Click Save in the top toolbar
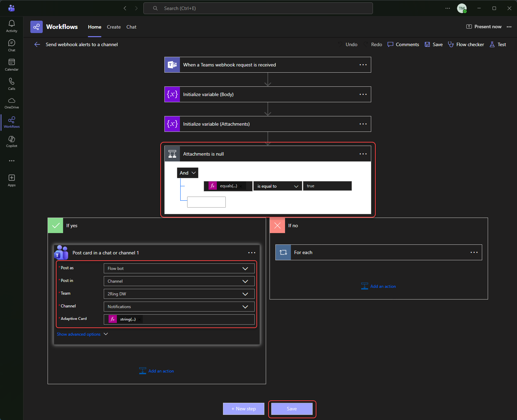517x420 pixels. tap(434, 44)
